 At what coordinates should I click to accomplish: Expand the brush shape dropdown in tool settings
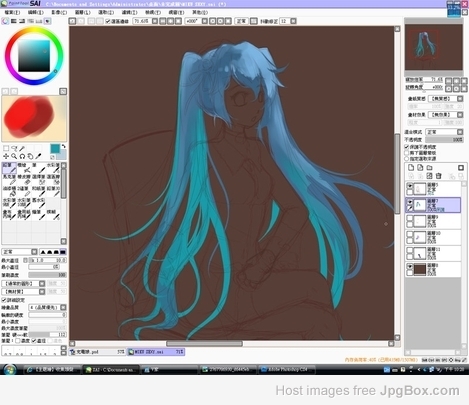23,283
